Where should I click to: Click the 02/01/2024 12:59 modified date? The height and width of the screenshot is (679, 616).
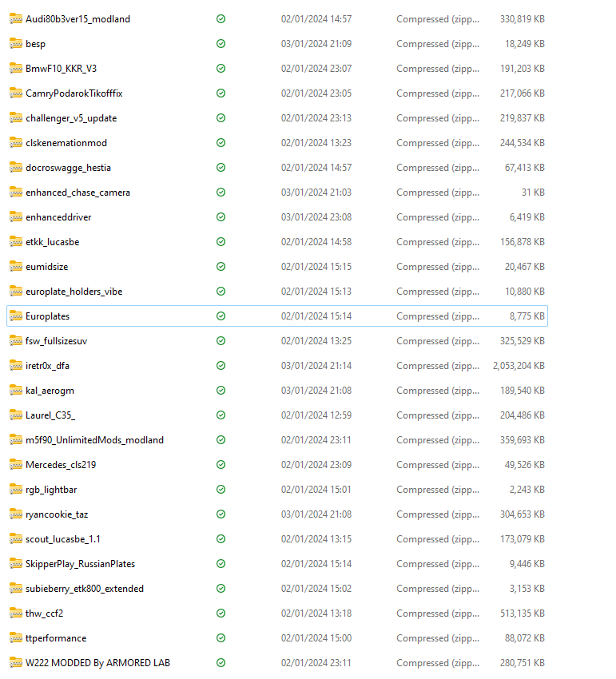coord(316,415)
